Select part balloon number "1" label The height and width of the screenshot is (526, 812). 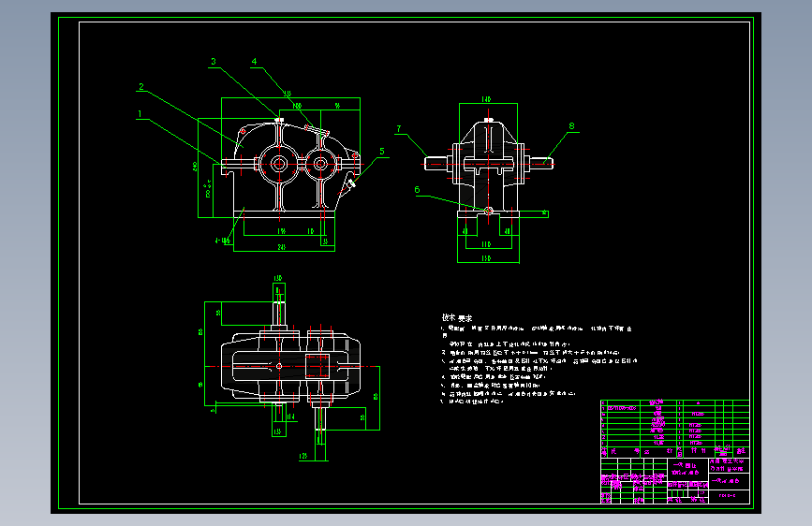140,114
